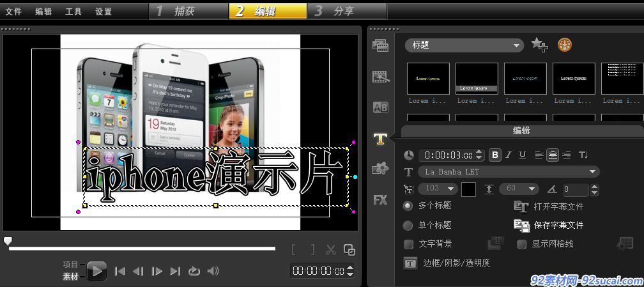Click the 素材 playback mode label
Image resolution: width=644 pixels, height=287 pixels.
pyautogui.click(x=70, y=277)
